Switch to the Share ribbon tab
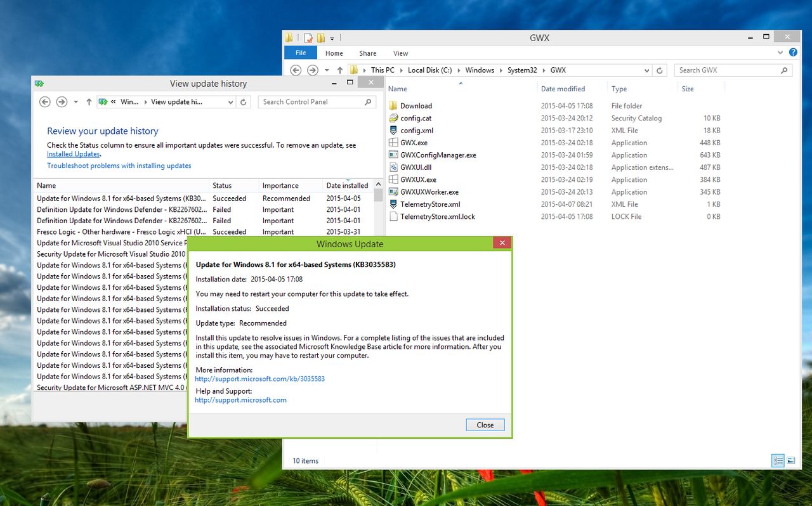This screenshot has height=506, width=812. (x=368, y=53)
